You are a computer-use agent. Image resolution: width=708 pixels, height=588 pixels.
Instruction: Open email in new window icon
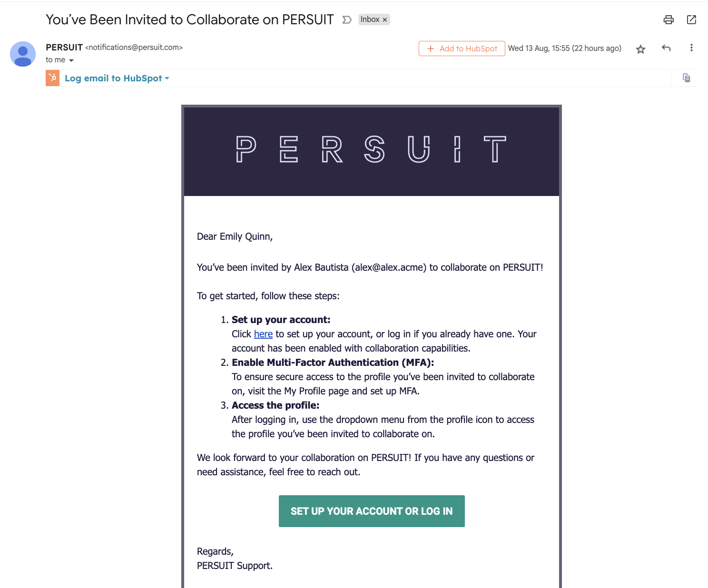691,20
